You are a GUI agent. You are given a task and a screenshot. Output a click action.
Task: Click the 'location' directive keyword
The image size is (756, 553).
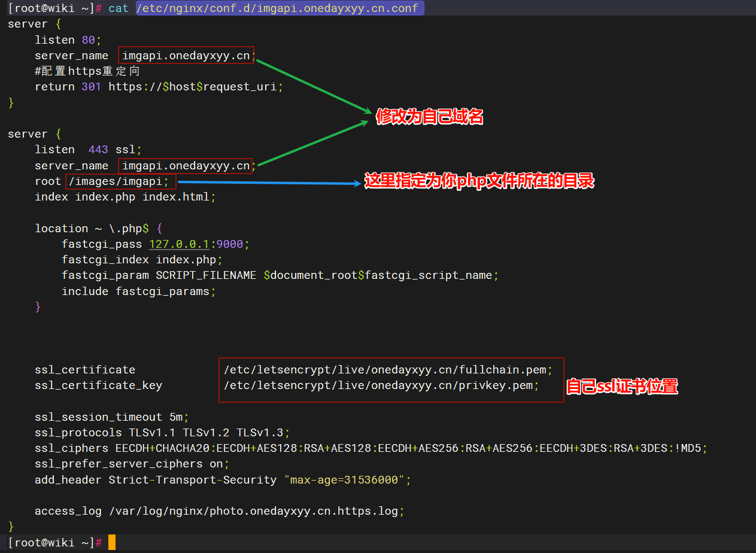point(62,228)
